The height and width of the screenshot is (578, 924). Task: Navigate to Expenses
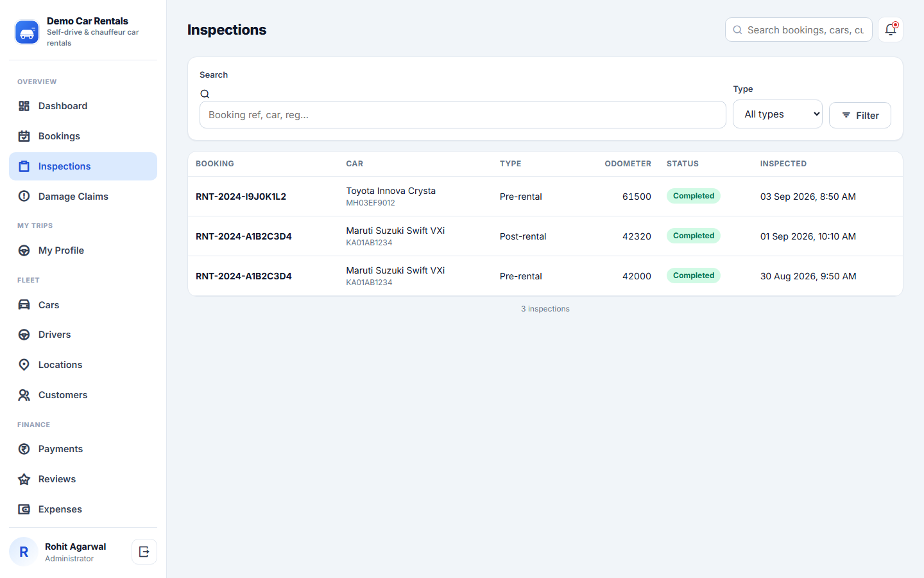click(83, 509)
